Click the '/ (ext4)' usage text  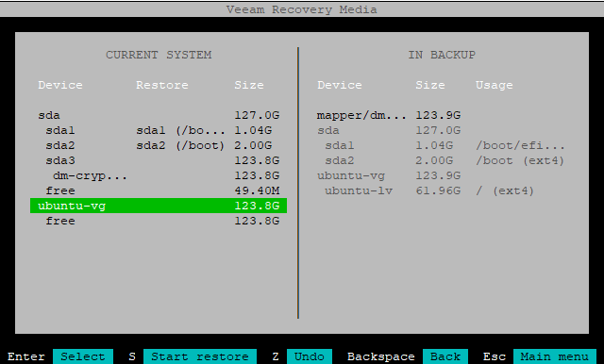(505, 190)
